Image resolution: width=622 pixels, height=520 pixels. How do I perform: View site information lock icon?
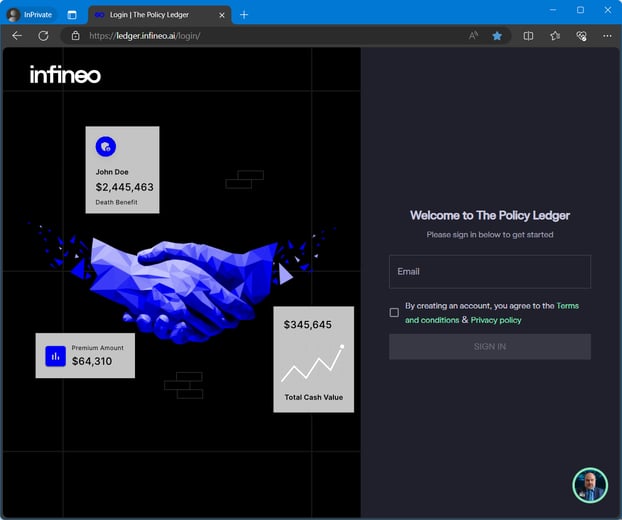tap(75, 36)
